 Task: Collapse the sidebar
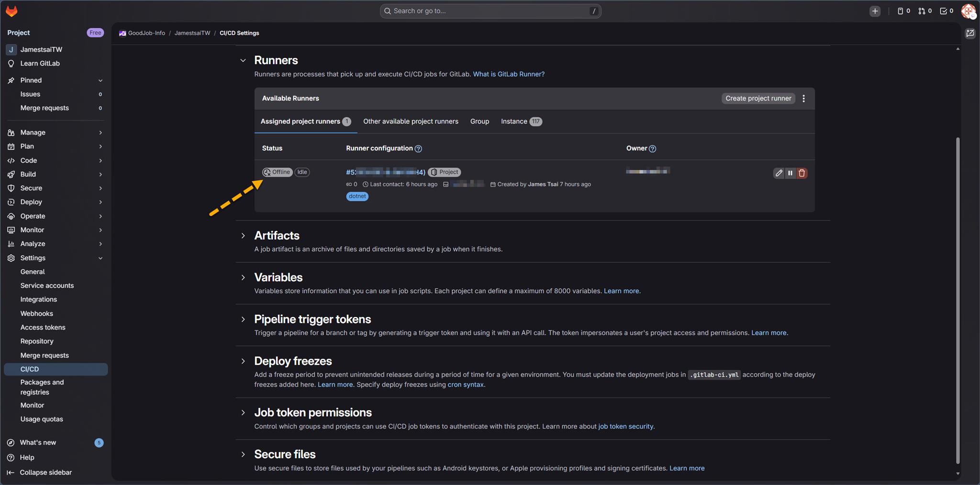point(45,473)
